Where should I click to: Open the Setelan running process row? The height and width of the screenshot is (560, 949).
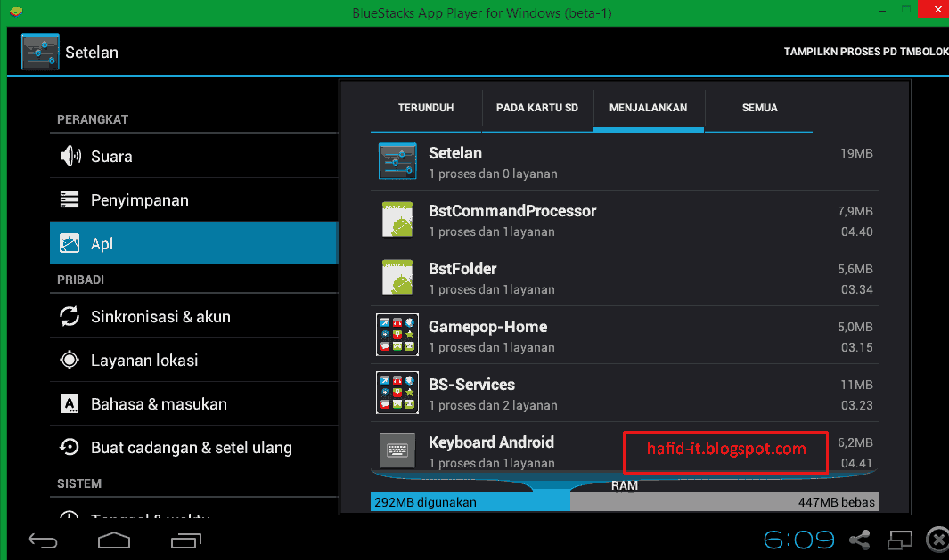[625, 161]
